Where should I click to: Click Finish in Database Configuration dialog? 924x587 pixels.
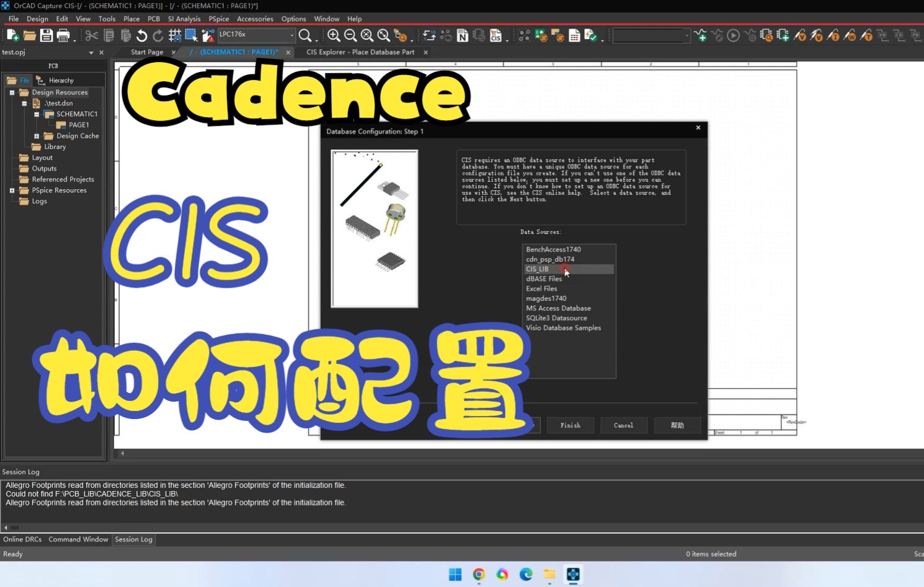[x=571, y=425]
